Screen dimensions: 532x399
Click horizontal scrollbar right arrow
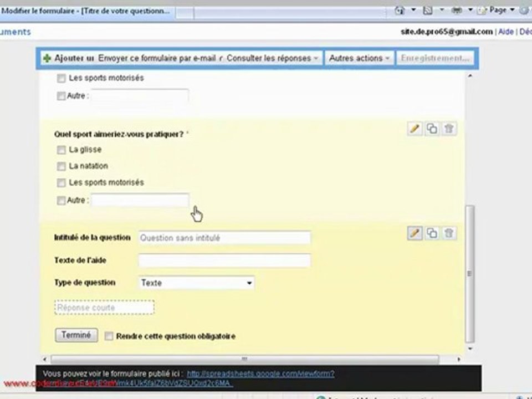click(x=459, y=359)
